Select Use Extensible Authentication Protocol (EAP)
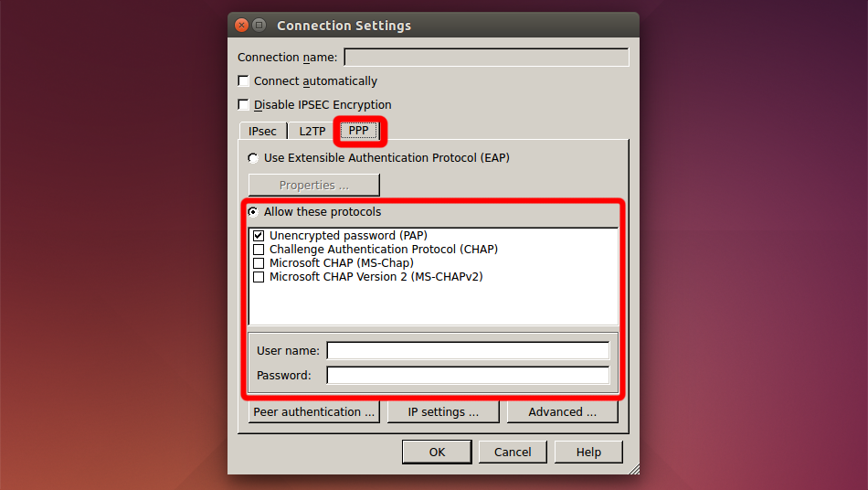This screenshot has width=868, height=490. 253,158
